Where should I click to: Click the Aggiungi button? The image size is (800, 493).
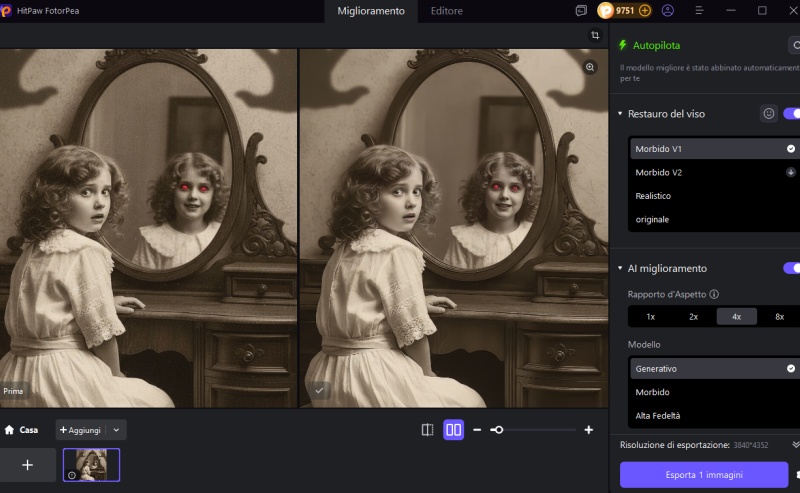pyautogui.click(x=81, y=430)
